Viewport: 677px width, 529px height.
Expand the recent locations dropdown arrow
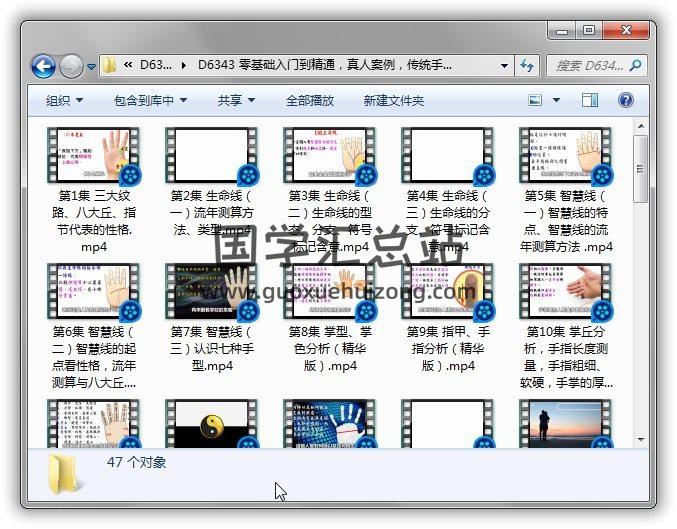tap(91, 67)
